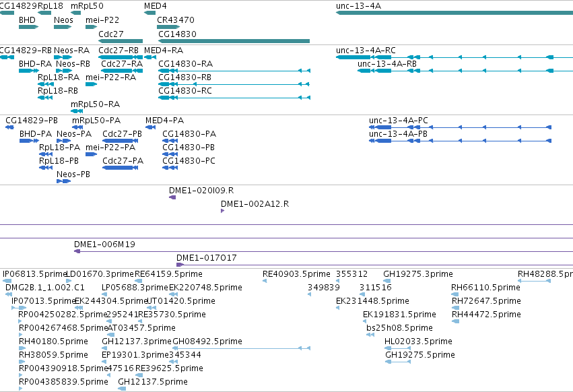Select EST RE64159.5prime
Viewport: 573px width, 392px height.
[139, 281]
